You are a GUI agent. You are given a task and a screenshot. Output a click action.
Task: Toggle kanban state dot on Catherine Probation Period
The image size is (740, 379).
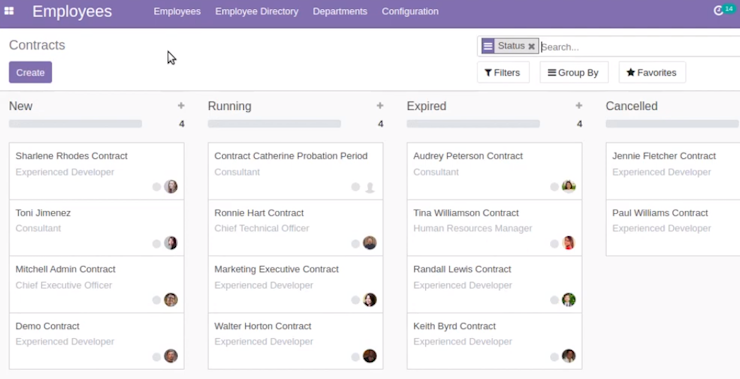pyautogui.click(x=356, y=187)
